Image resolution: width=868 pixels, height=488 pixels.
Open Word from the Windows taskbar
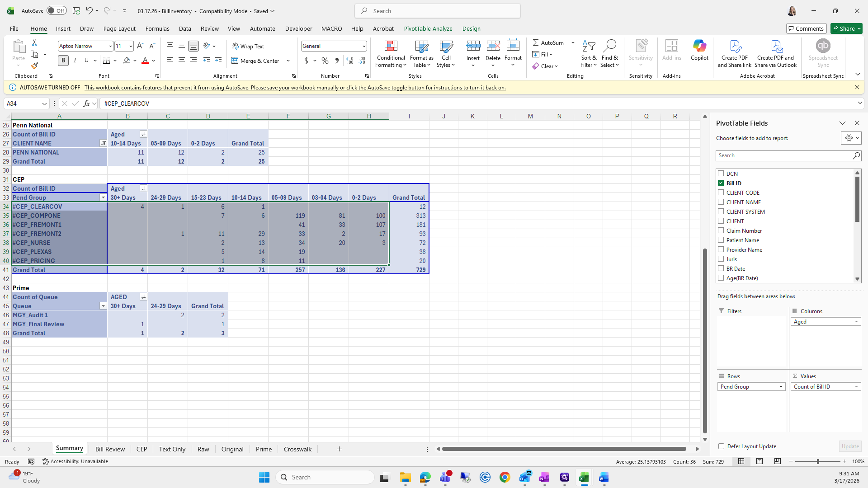[x=604, y=477]
